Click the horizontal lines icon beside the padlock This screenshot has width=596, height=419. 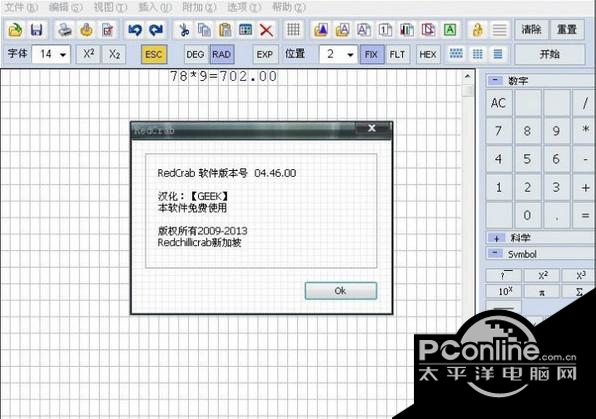tap(499, 30)
